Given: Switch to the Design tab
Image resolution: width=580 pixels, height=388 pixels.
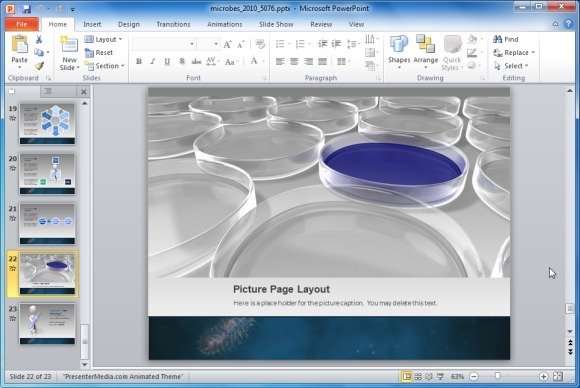Looking at the screenshot, I should [x=129, y=24].
